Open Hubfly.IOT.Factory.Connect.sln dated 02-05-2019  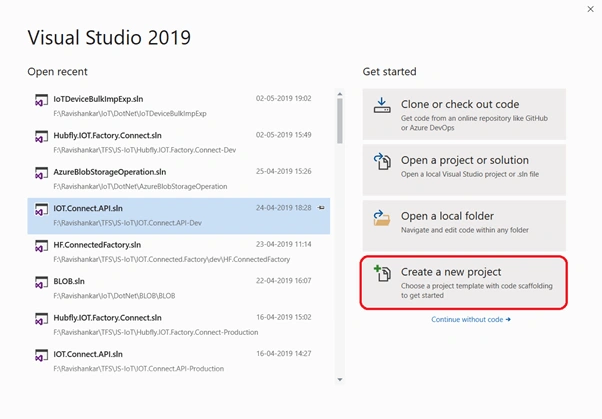pyautogui.click(x=179, y=143)
